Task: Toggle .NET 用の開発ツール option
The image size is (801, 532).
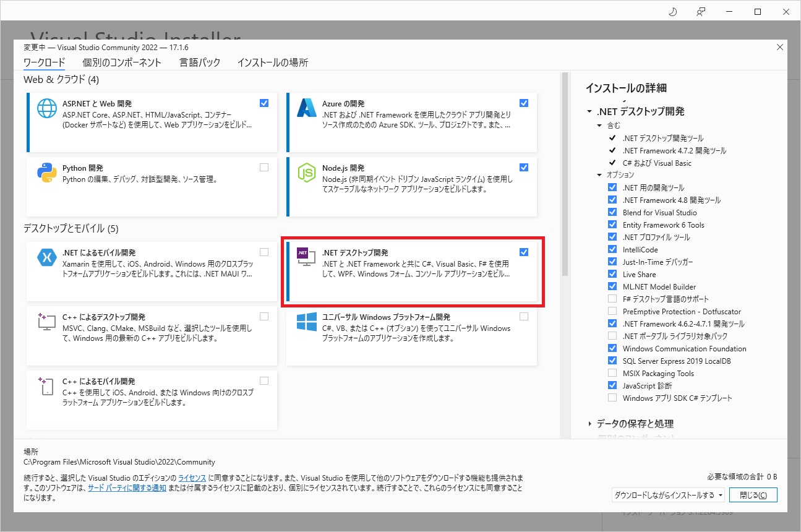Action: click(612, 187)
